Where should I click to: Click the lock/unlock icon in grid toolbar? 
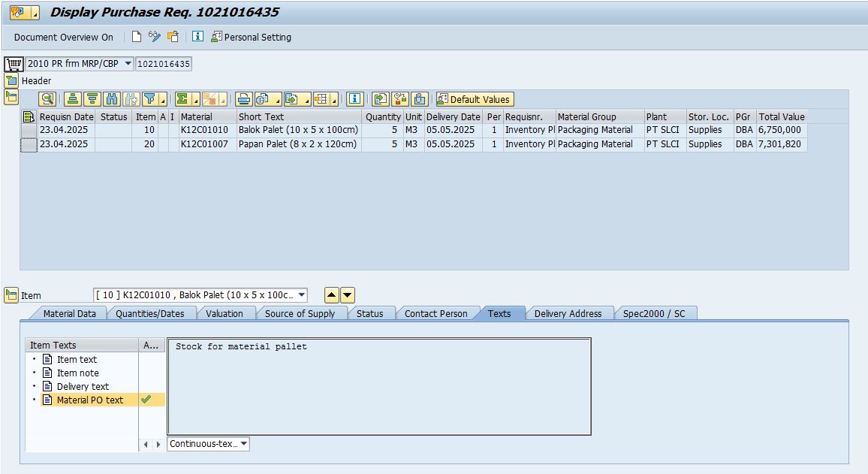click(400, 99)
